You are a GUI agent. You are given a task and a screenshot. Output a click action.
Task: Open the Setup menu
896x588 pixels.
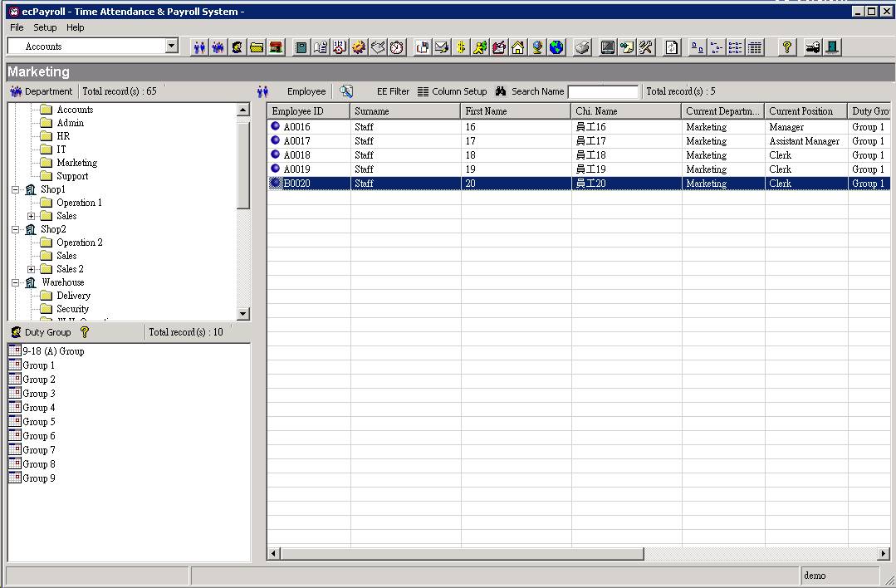(x=45, y=27)
